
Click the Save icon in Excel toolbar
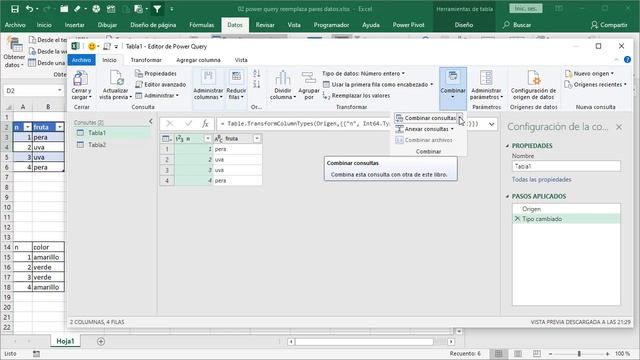coord(15,9)
